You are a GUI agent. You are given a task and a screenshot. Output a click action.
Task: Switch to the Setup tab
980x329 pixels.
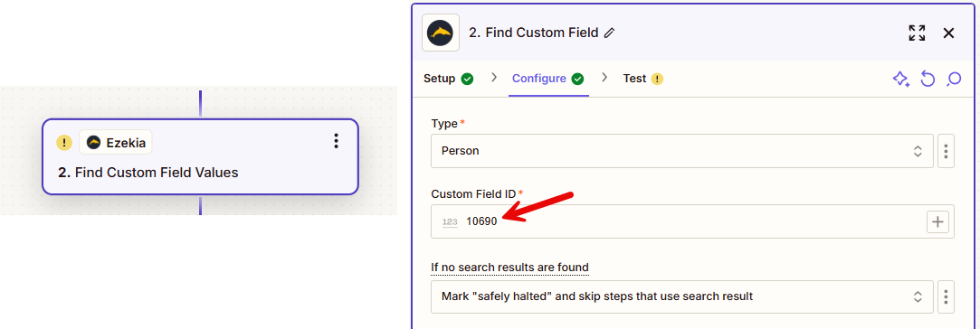pos(448,79)
